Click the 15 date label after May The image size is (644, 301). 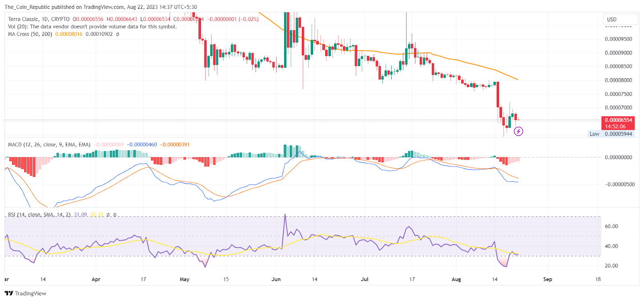tap(226, 279)
